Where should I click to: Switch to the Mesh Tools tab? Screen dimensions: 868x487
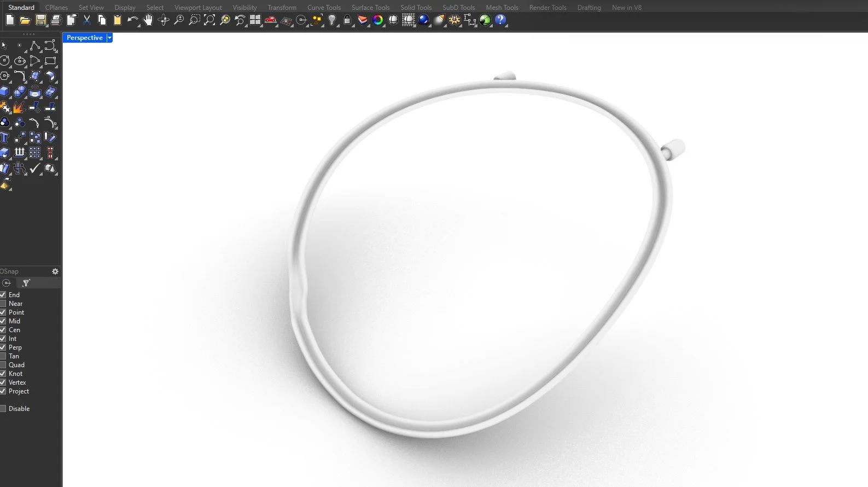click(502, 8)
